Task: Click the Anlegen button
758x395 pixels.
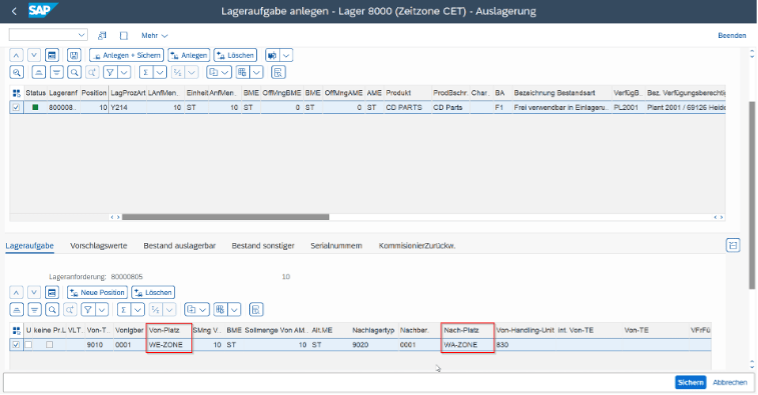Action: [x=189, y=55]
